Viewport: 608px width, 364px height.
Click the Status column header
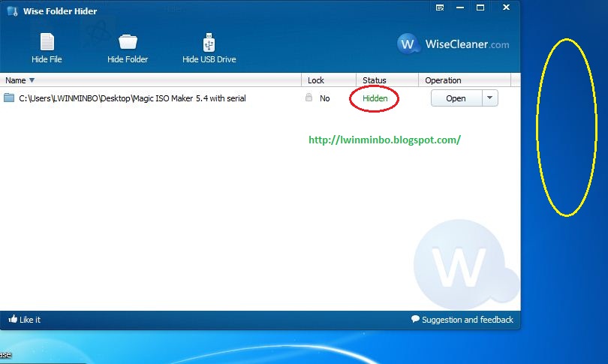tap(387, 80)
